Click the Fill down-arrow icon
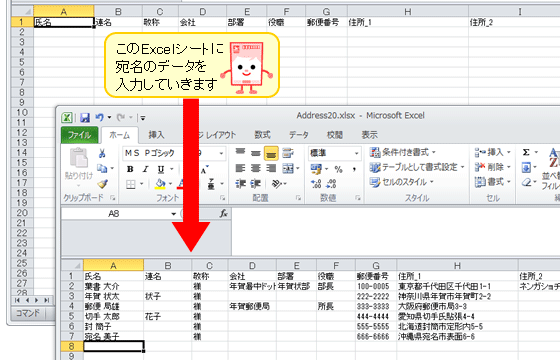The width and height of the screenshot is (560, 360). pyautogui.click(x=526, y=168)
